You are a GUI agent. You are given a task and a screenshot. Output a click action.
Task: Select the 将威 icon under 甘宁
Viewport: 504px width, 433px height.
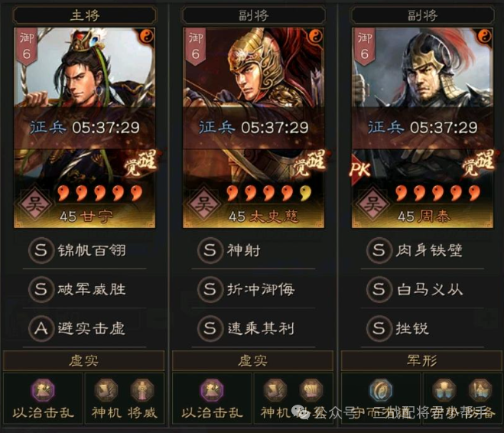(142, 390)
